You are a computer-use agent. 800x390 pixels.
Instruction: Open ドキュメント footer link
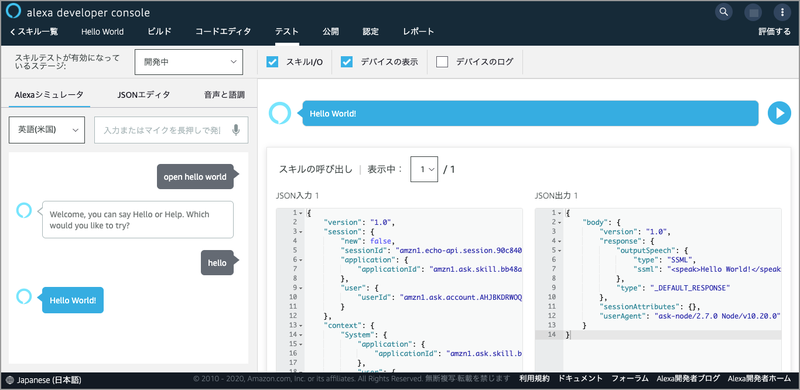pos(580,379)
